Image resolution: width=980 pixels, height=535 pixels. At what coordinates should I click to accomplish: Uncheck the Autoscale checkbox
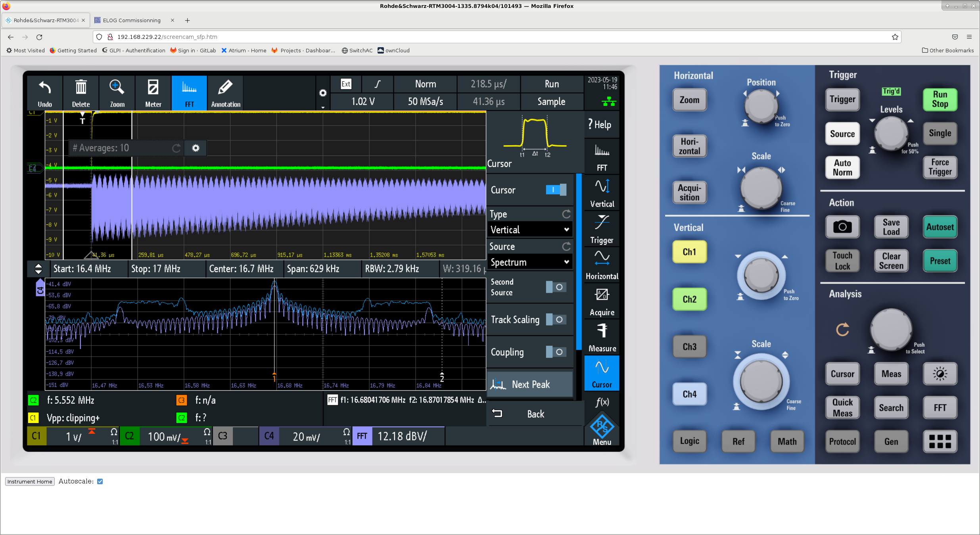(100, 481)
